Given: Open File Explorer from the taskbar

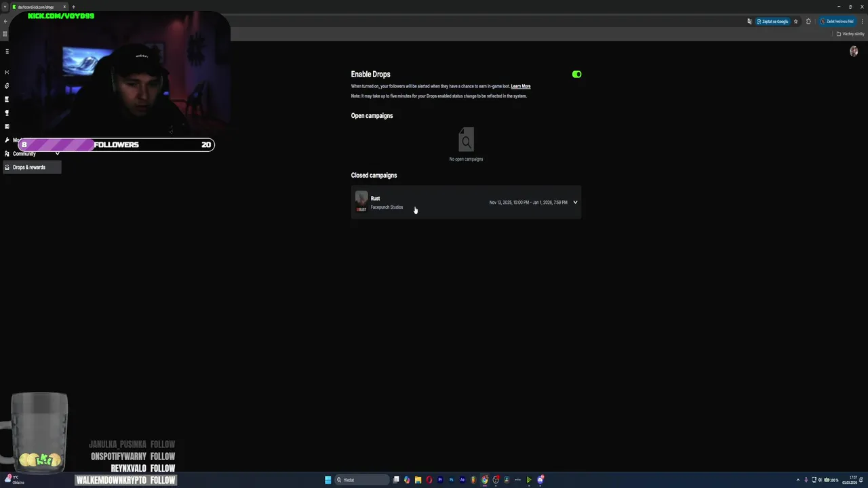Looking at the screenshot, I should point(418,480).
